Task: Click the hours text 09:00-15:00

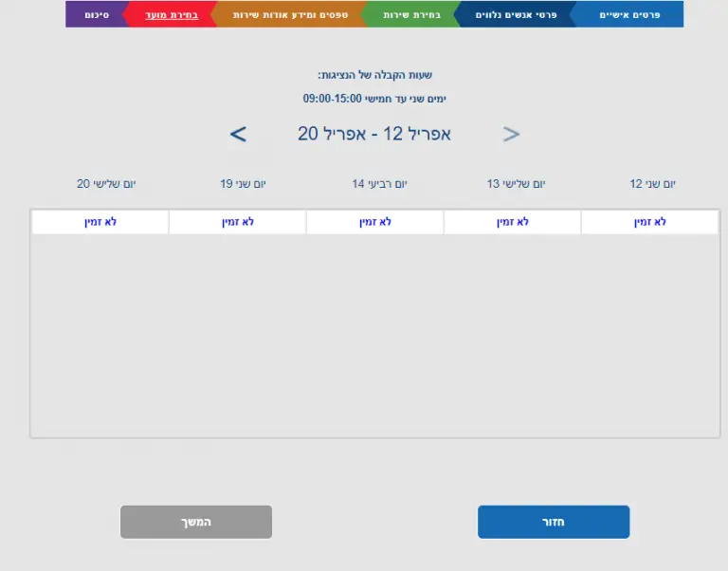Action: (332, 99)
